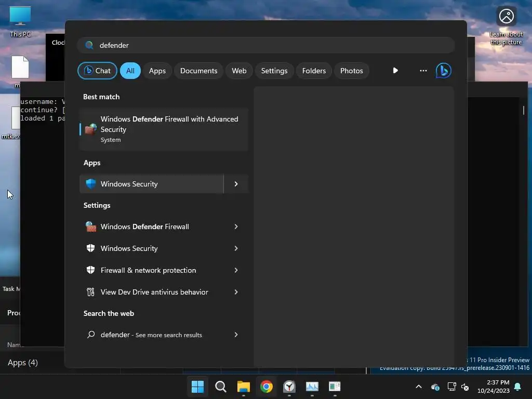Click the search box containing 'defender'

[266, 45]
